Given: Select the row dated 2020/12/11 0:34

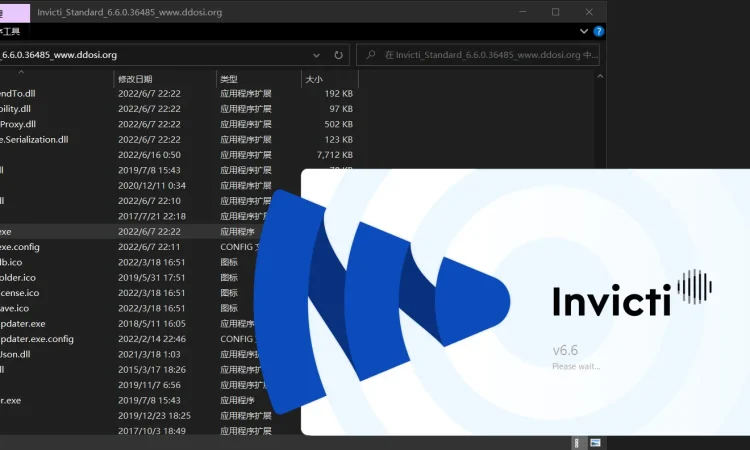Looking at the screenshot, I should (150, 186).
